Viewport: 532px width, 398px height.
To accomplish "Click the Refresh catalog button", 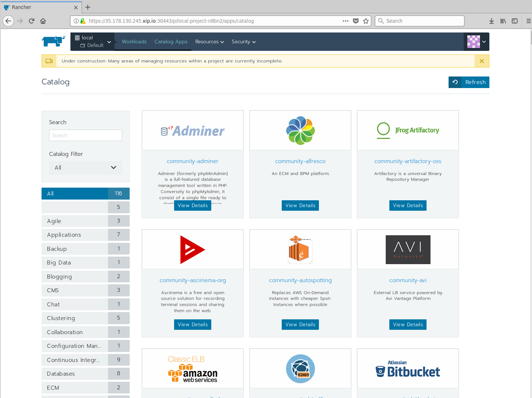I will point(469,82).
